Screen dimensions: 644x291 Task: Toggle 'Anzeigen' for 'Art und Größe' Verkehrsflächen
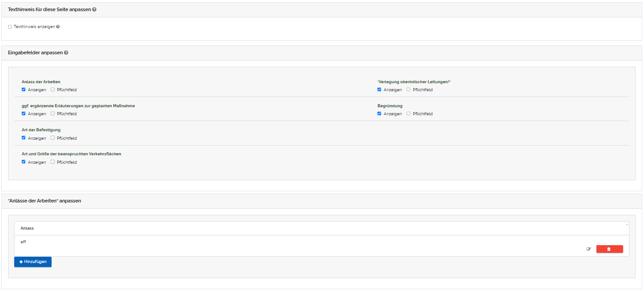pyautogui.click(x=24, y=162)
